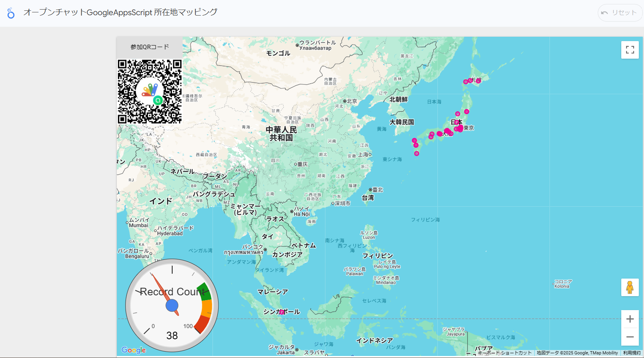The height and width of the screenshot is (358, 644).
Task: Click the マレーシア map label
Action: click(273, 292)
